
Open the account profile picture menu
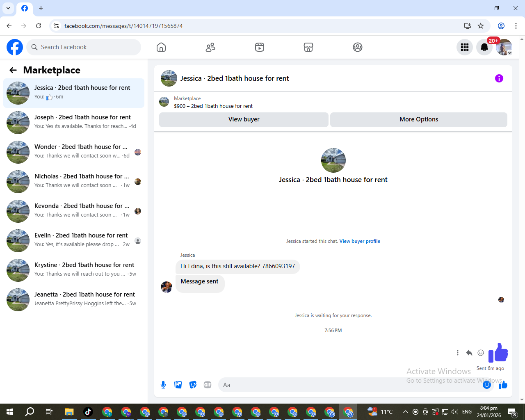pos(504,47)
